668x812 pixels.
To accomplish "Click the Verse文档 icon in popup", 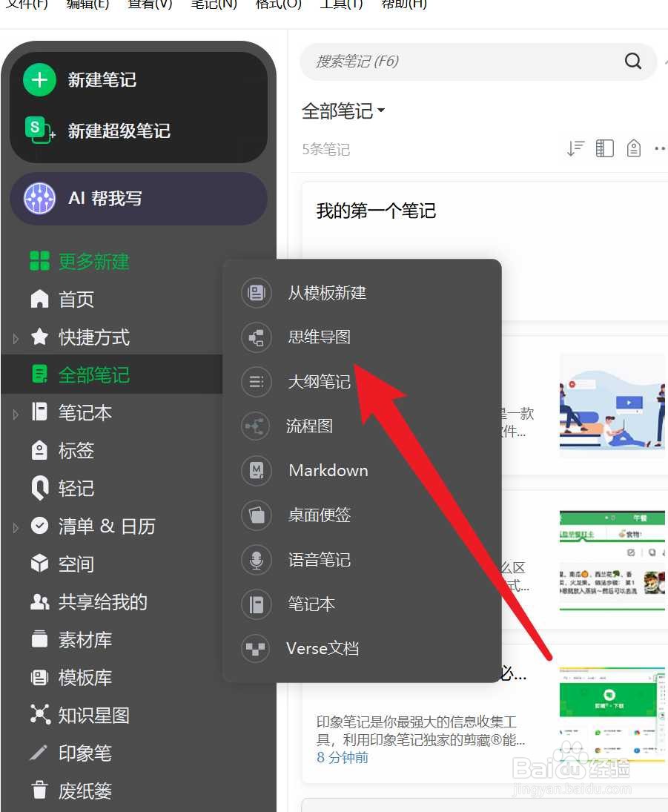I will [x=255, y=648].
